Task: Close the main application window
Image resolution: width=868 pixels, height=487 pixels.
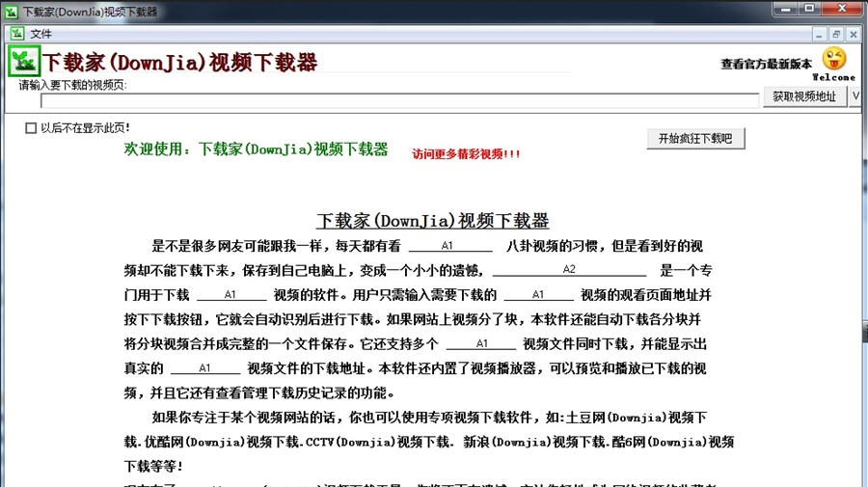Action: (x=842, y=9)
